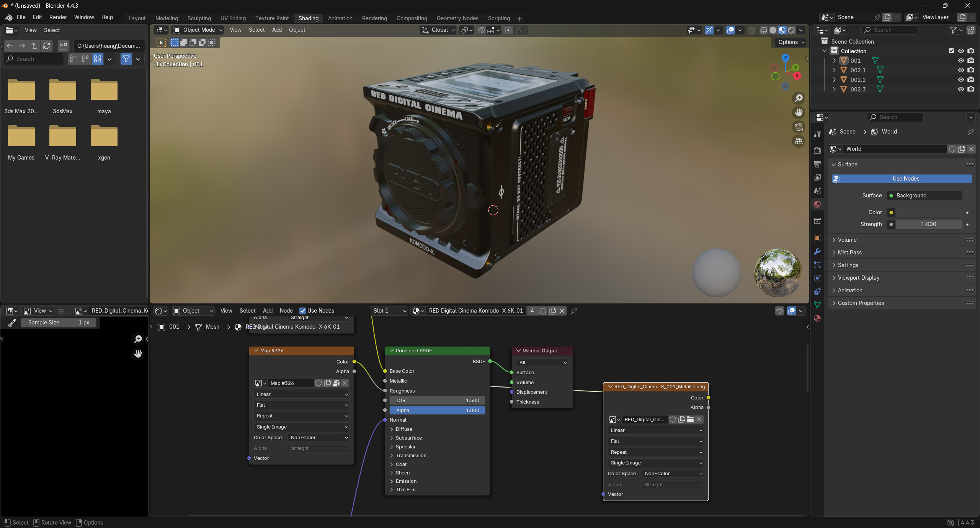Create new folder in file browser
This screenshot has width=980, height=528.
(x=63, y=46)
